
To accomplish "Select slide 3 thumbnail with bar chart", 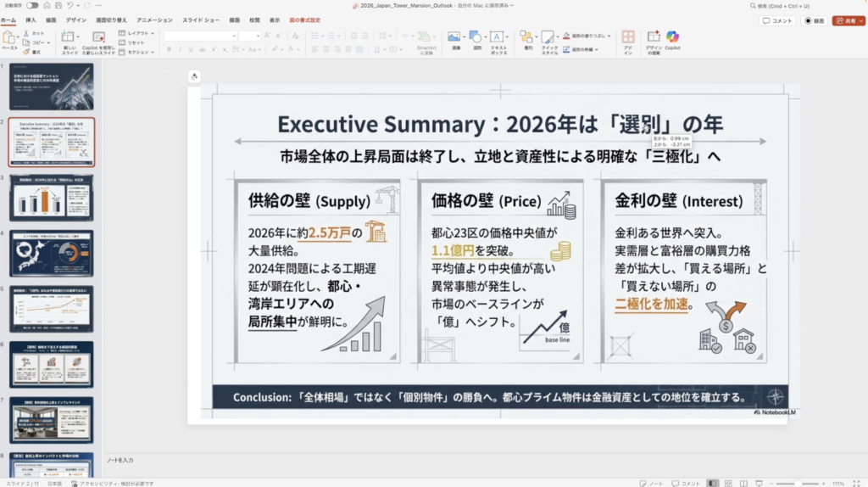I will pos(52,198).
